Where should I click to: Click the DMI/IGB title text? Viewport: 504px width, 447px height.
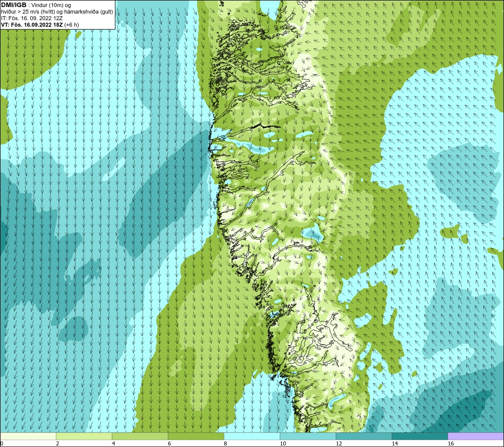point(14,5)
